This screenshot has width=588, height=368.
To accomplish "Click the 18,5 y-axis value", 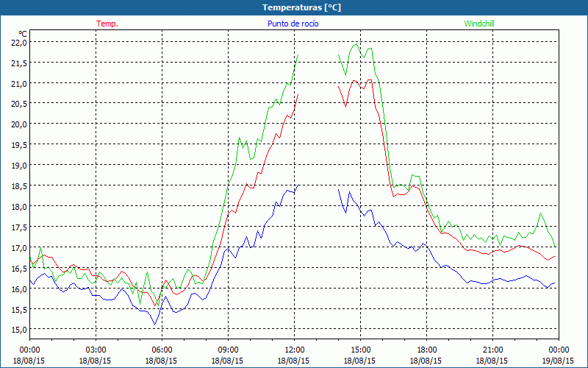I will (x=18, y=186).
